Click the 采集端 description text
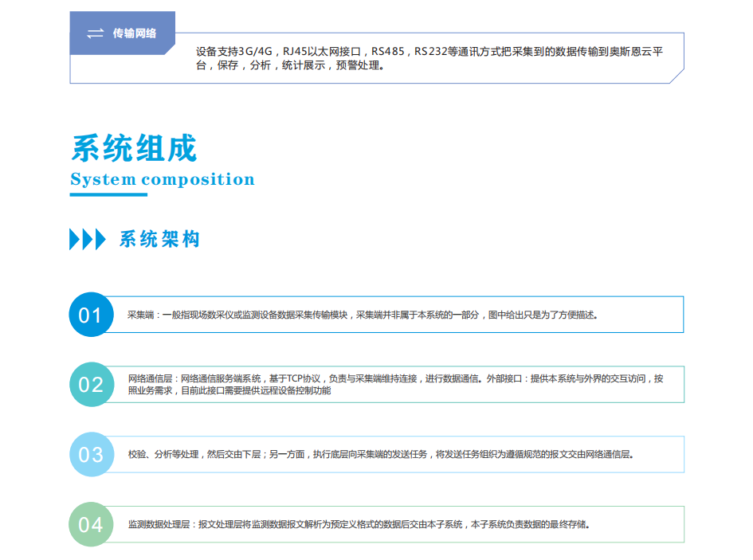This screenshot has width=753, height=560. (362, 315)
